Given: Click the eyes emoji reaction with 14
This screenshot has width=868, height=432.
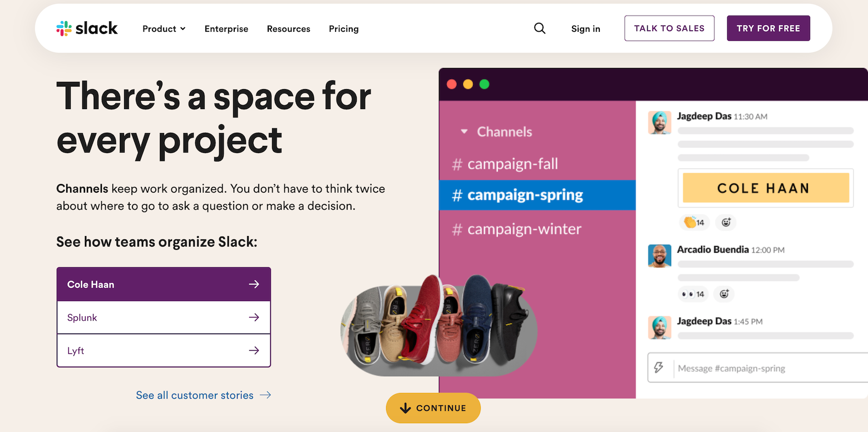Looking at the screenshot, I should [693, 293].
